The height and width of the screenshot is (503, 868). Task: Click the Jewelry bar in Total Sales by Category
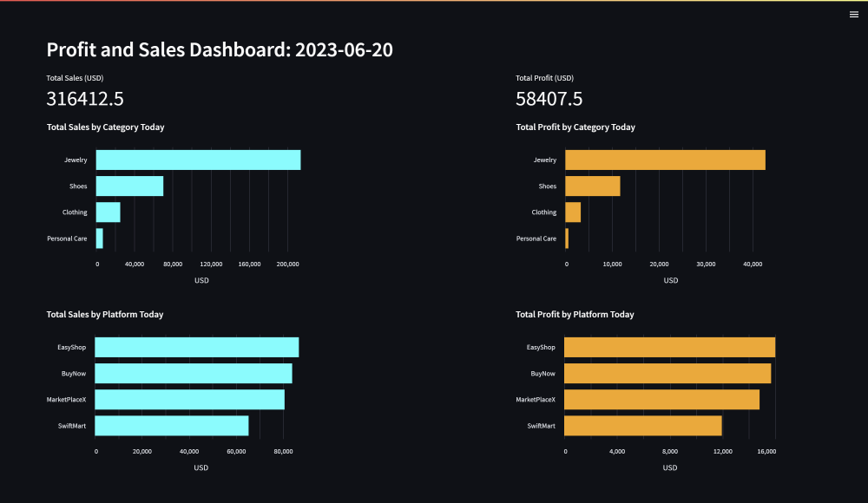click(x=198, y=160)
